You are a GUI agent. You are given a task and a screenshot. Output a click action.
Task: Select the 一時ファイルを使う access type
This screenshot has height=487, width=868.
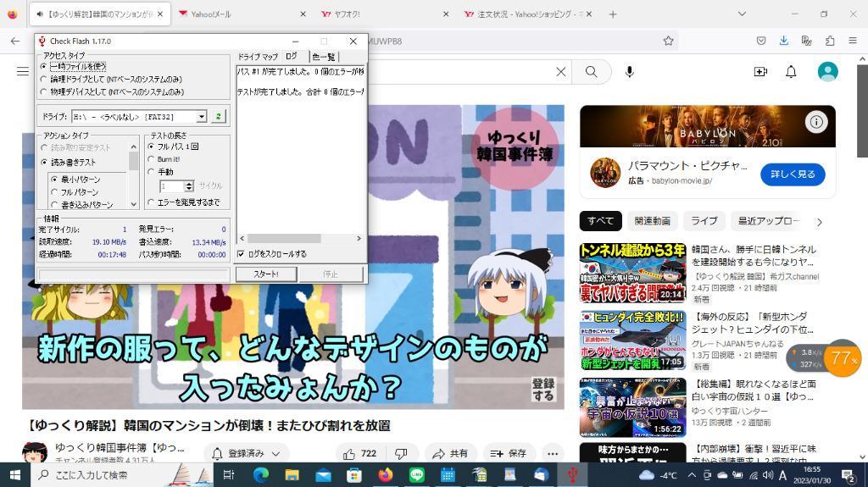(x=75, y=66)
